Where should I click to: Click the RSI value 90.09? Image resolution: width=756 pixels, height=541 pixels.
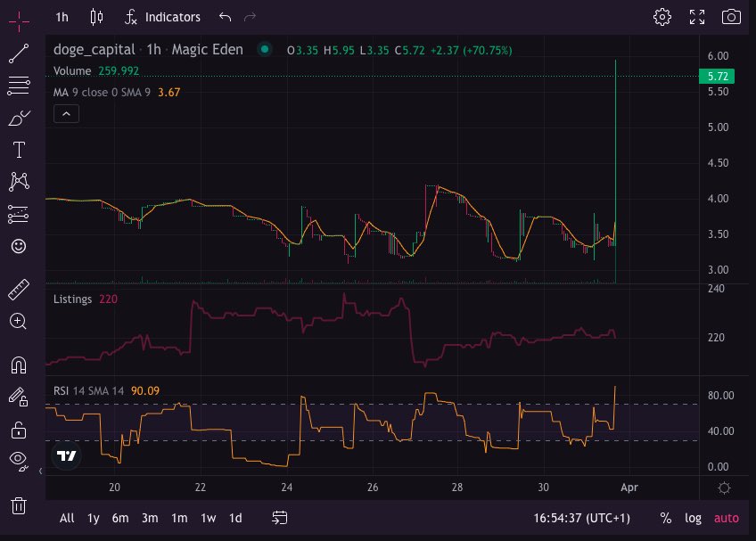click(x=145, y=390)
